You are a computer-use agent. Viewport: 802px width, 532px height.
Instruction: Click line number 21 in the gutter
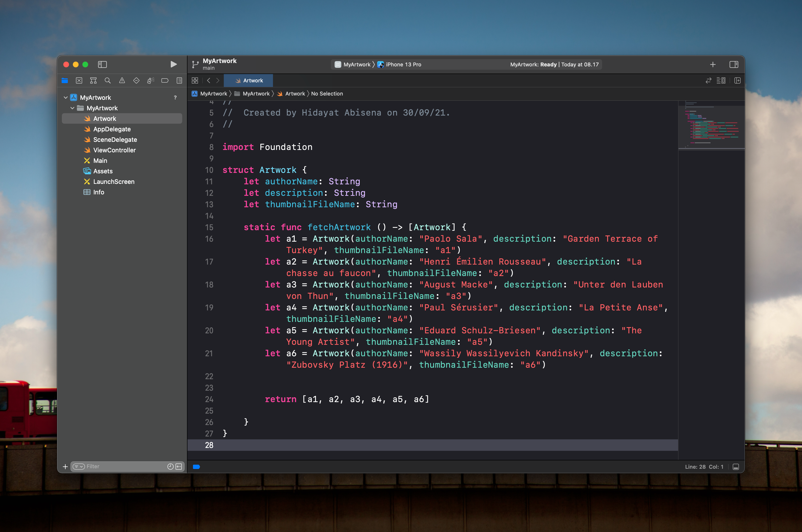(209, 354)
